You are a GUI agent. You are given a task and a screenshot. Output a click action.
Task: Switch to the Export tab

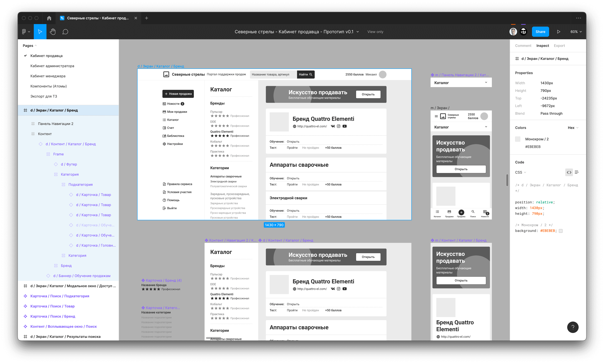pyautogui.click(x=559, y=45)
